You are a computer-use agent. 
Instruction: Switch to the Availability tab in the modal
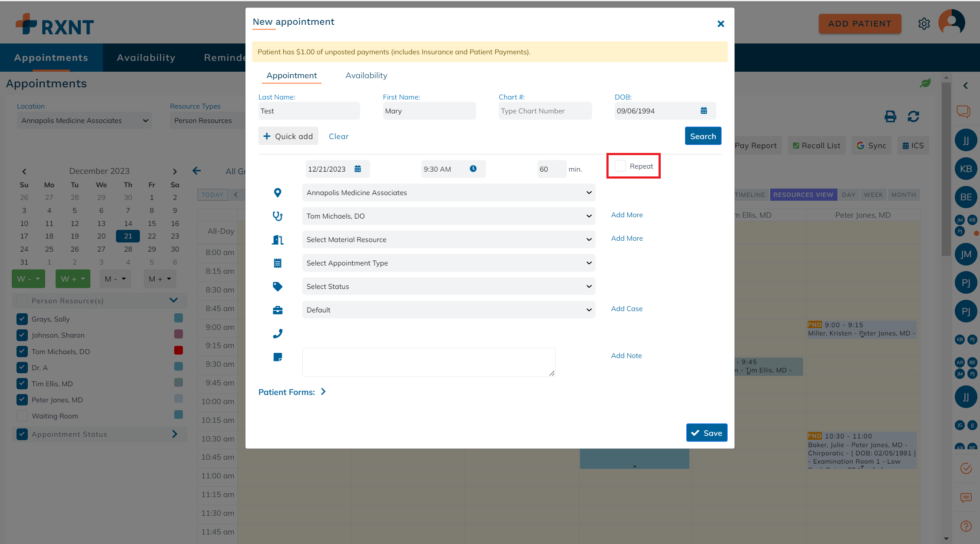coord(366,75)
